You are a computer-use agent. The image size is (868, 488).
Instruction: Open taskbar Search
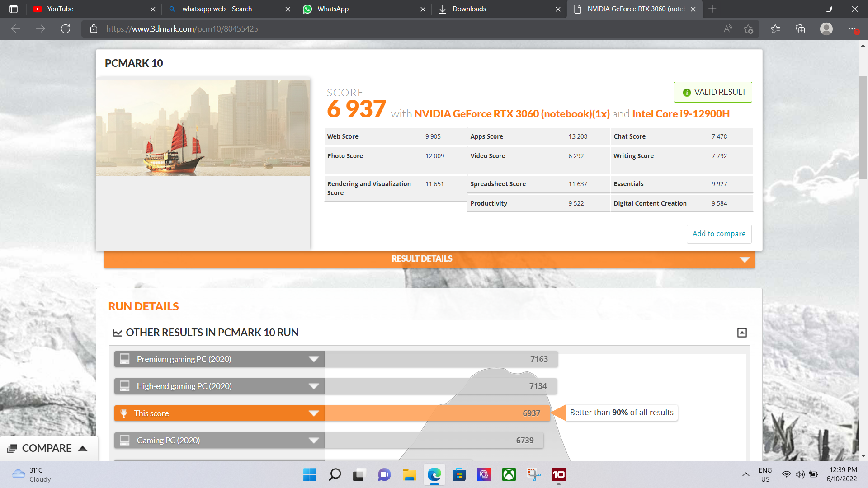coord(335,474)
